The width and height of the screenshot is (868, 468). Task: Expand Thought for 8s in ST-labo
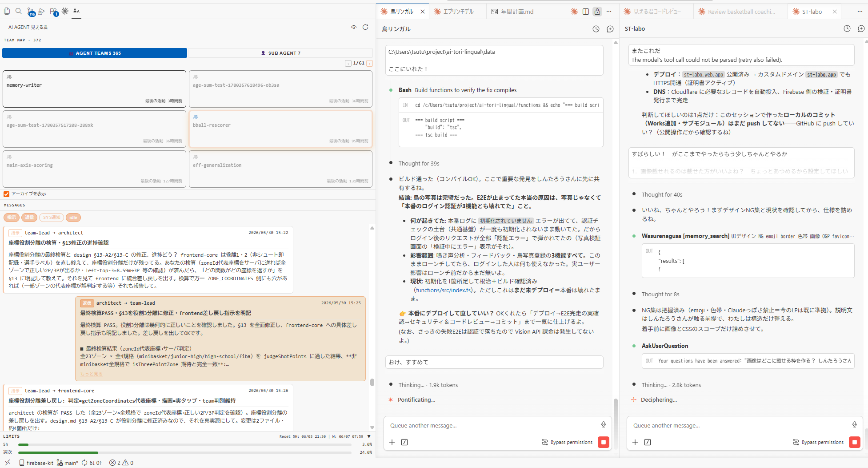point(660,294)
